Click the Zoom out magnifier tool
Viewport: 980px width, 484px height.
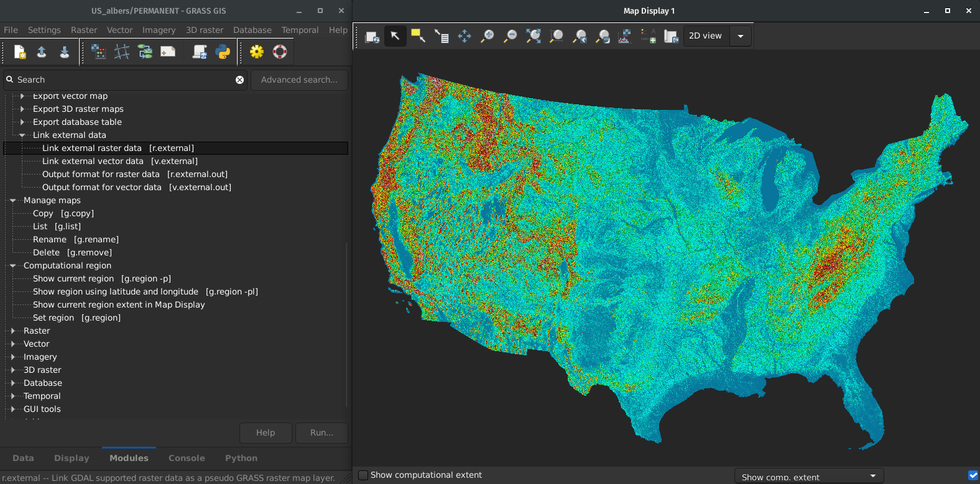(511, 37)
